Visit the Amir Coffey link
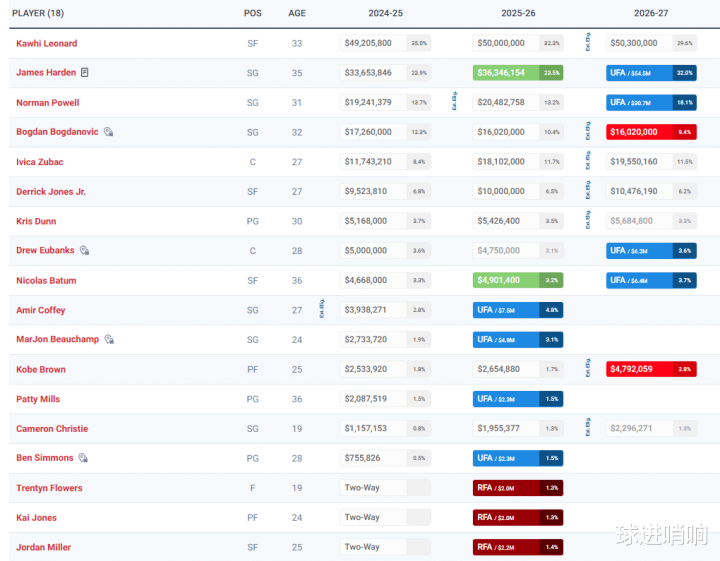The height and width of the screenshot is (561, 720). [41, 310]
